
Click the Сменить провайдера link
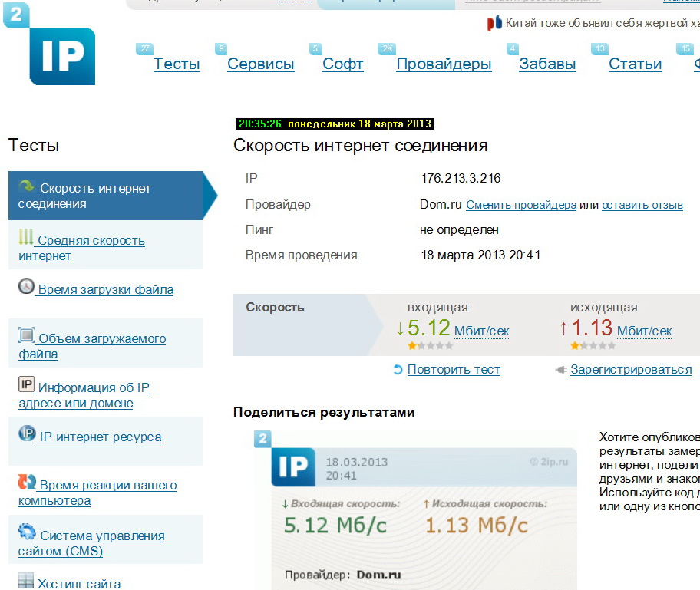tap(521, 206)
